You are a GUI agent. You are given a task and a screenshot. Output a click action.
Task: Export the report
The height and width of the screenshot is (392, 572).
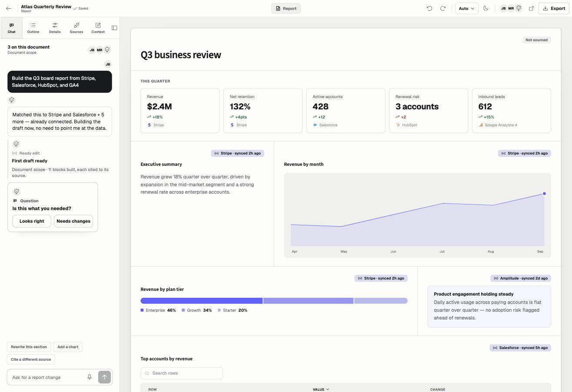point(554,8)
